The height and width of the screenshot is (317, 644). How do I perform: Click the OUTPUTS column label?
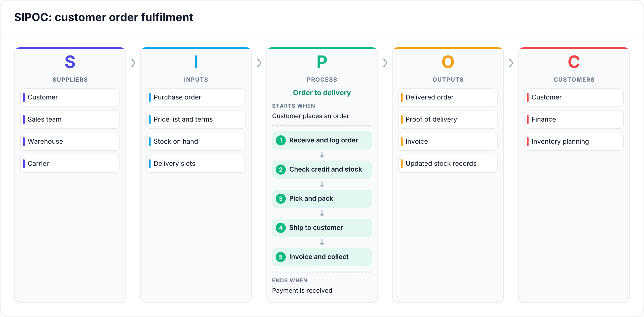click(448, 80)
